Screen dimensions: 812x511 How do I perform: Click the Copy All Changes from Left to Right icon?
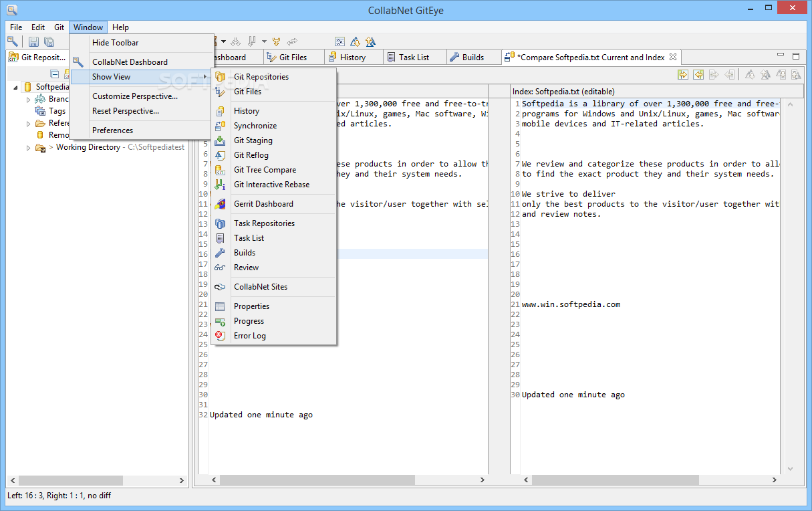682,75
